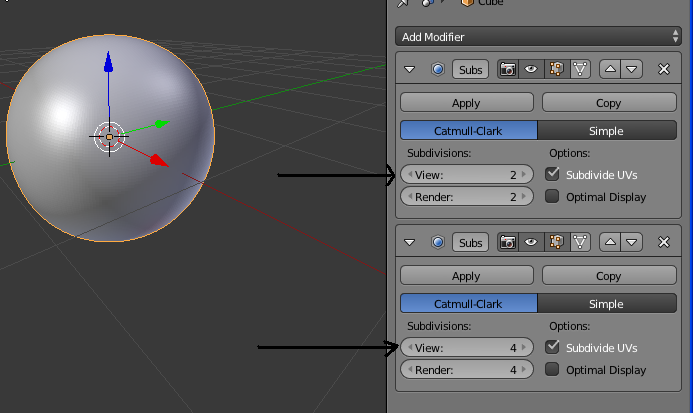Click the View 4 subdivisions field
The height and width of the screenshot is (413, 693).
[467, 348]
